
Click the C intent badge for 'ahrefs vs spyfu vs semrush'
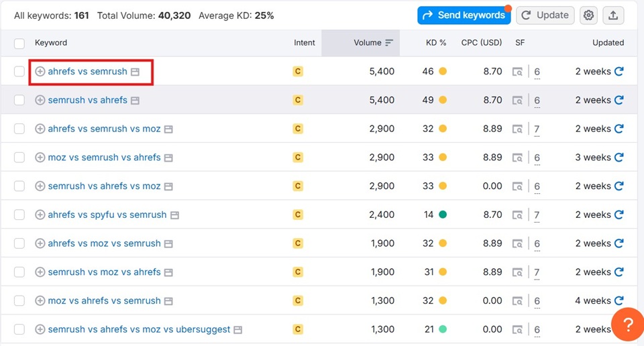tap(298, 215)
